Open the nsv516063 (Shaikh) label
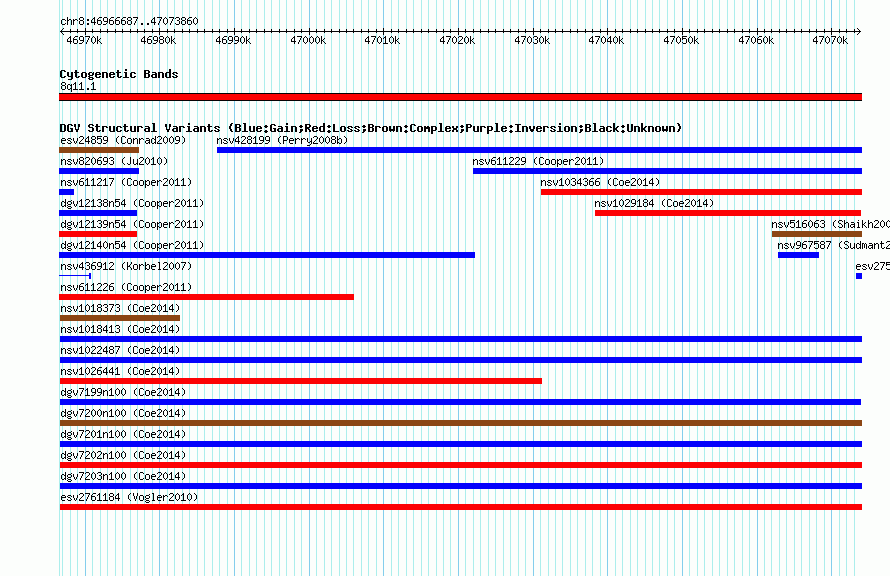This screenshot has width=890, height=576. tap(830, 224)
